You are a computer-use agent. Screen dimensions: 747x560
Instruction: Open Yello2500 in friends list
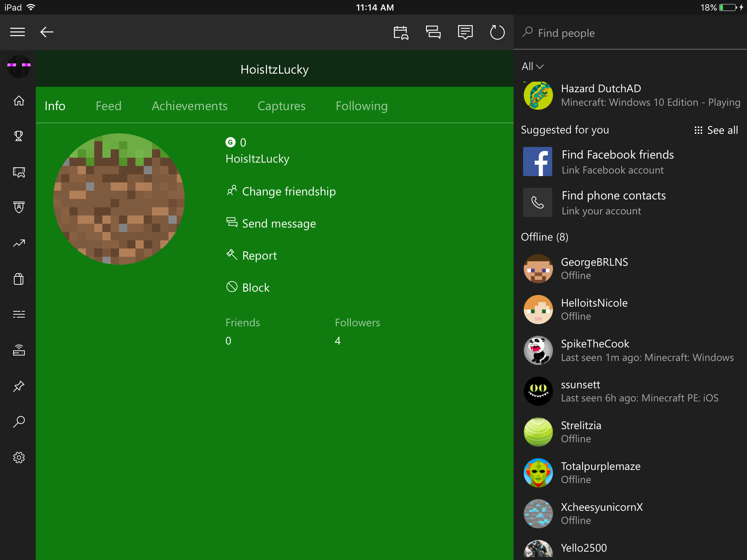click(x=630, y=549)
